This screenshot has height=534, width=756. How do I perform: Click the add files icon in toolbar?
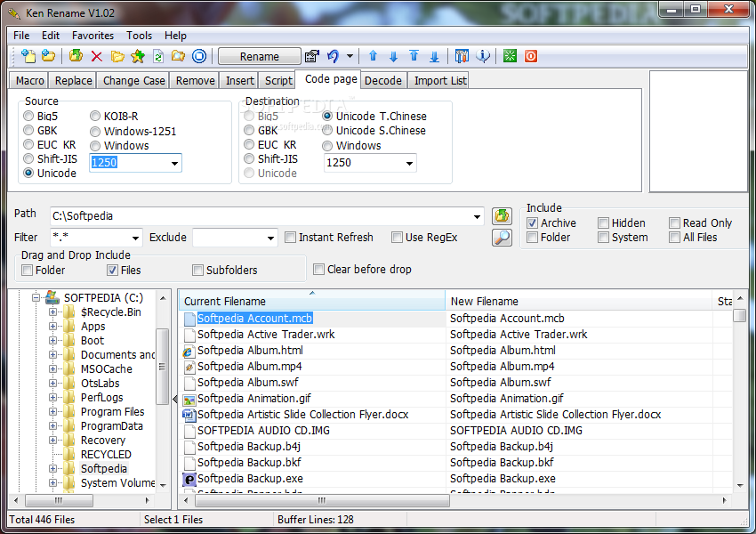[x=28, y=56]
